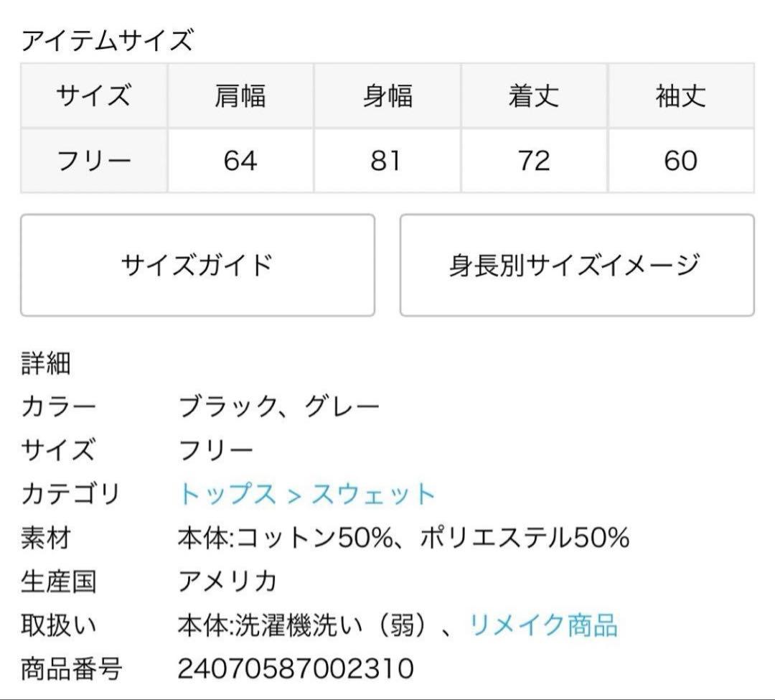Click the 着丈 column header

coord(534,96)
